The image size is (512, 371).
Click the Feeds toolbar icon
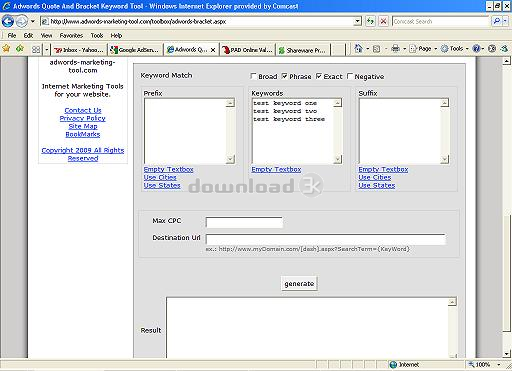(x=376, y=49)
